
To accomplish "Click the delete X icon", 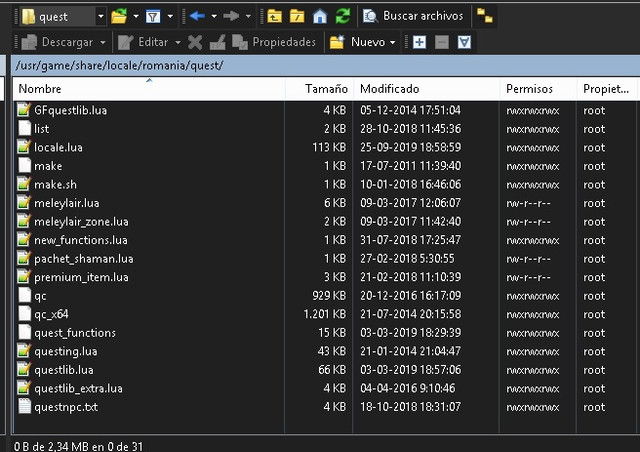I will tap(195, 42).
